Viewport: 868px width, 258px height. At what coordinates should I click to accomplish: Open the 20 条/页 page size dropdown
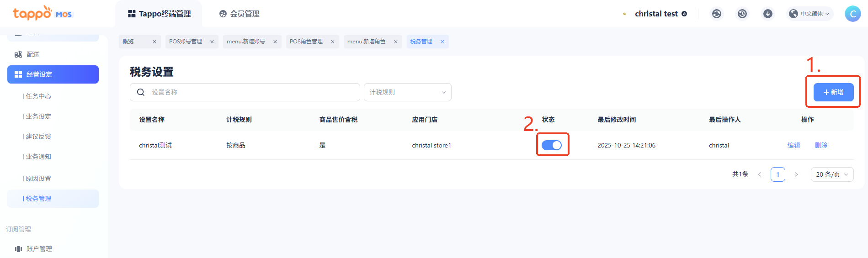pos(831,174)
